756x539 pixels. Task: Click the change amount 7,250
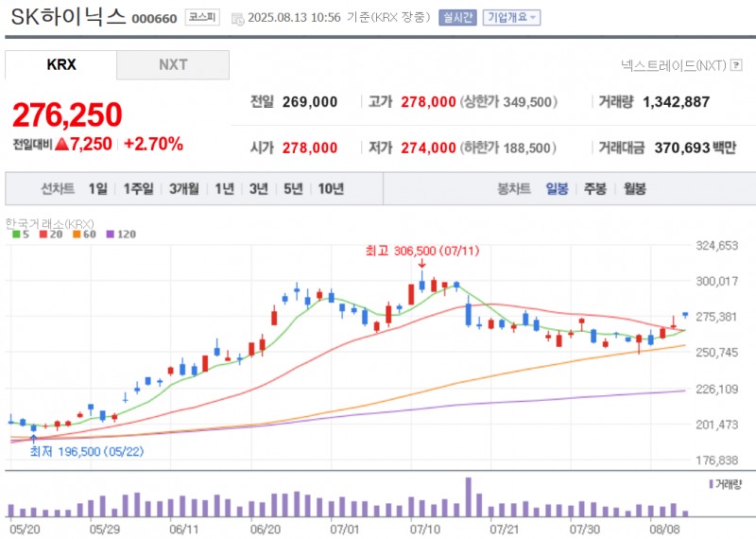(x=84, y=144)
